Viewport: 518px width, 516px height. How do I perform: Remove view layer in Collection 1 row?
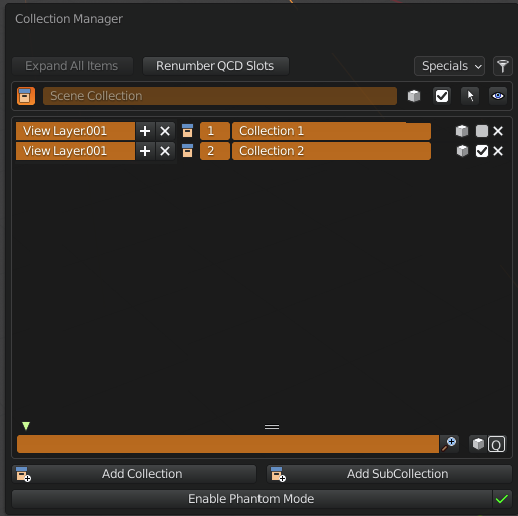point(165,131)
